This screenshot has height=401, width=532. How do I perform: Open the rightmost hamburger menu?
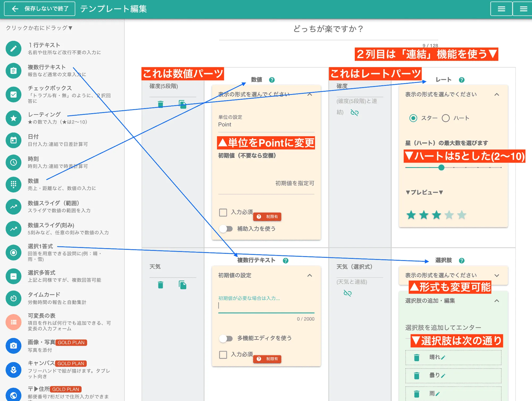click(523, 9)
